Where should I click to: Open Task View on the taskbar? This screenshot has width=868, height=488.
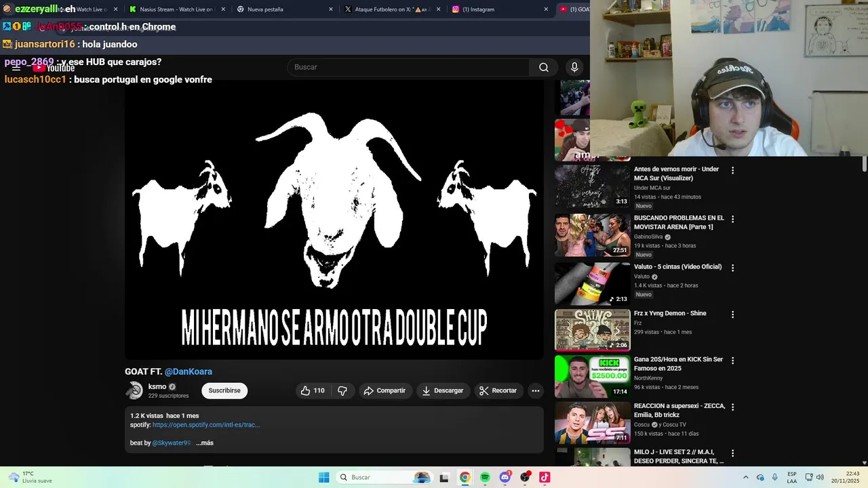click(x=443, y=477)
